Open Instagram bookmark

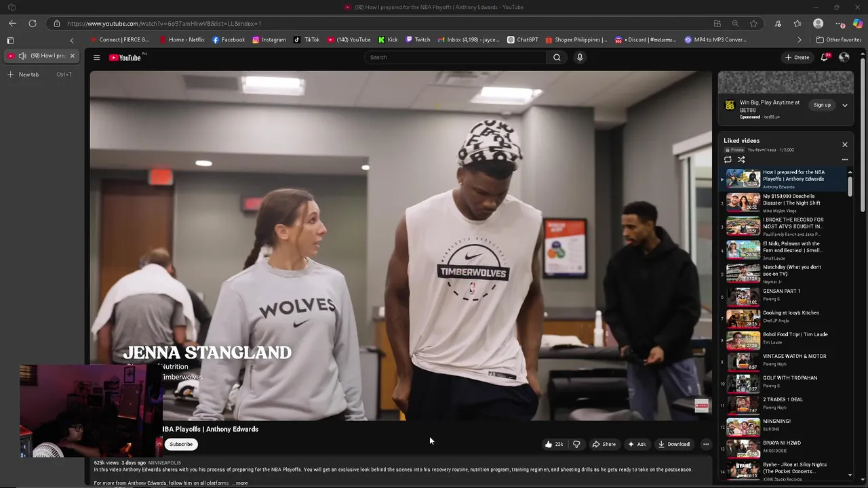click(x=269, y=40)
